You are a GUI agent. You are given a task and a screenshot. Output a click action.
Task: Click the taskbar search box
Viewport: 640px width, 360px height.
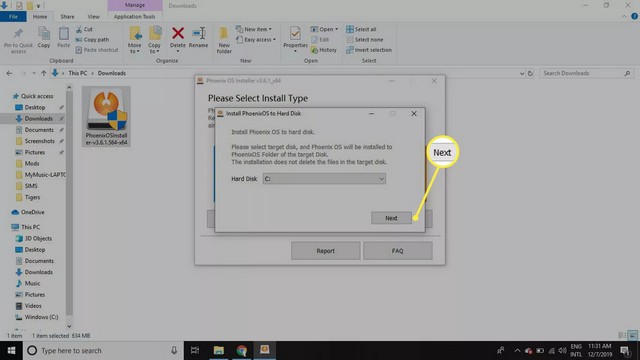point(103,351)
